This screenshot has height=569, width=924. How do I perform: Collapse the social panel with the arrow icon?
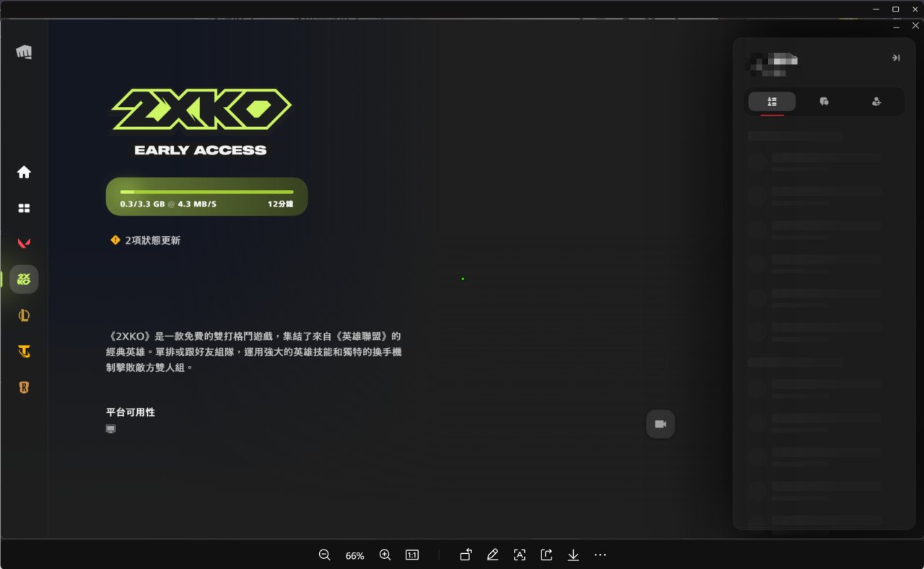(x=896, y=58)
